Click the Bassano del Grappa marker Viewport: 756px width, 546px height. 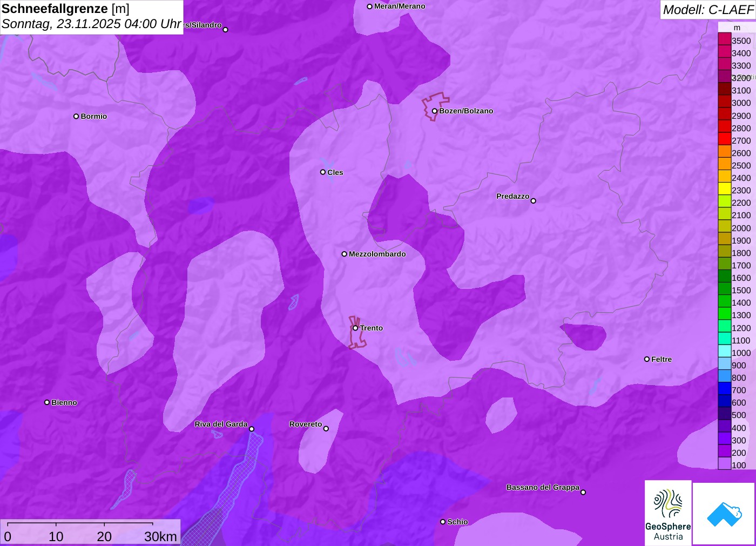[583, 492]
